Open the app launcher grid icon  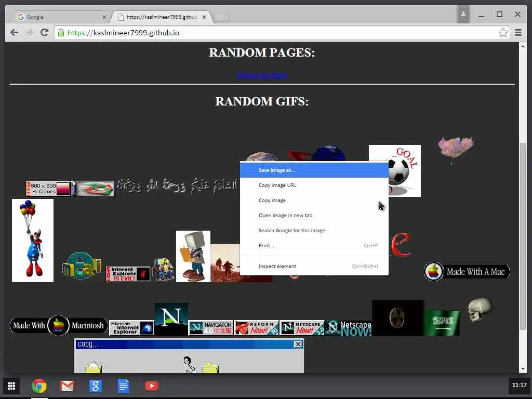click(x=11, y=386)
